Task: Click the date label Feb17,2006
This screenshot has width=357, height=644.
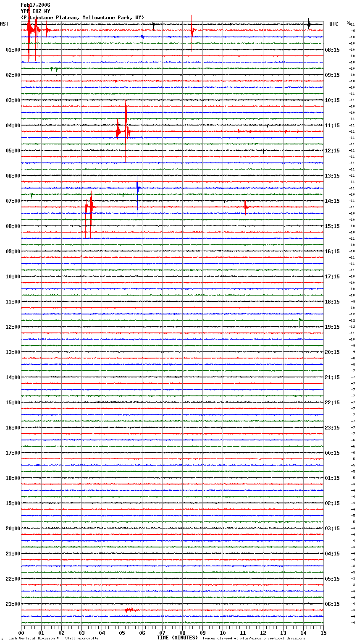Action: 35,5
